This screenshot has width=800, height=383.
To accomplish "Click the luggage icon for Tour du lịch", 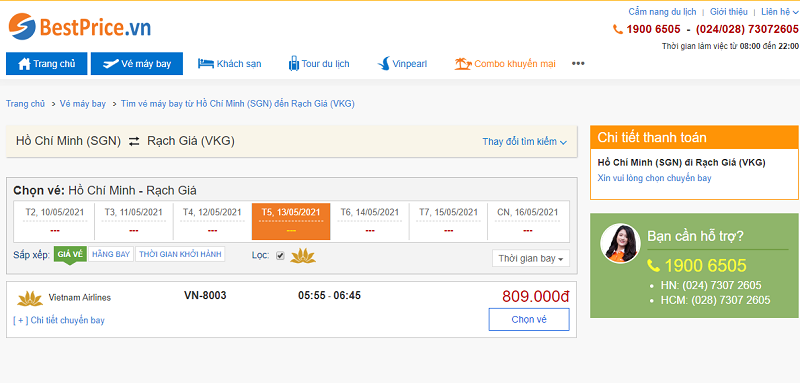I will tap(294, 63).
